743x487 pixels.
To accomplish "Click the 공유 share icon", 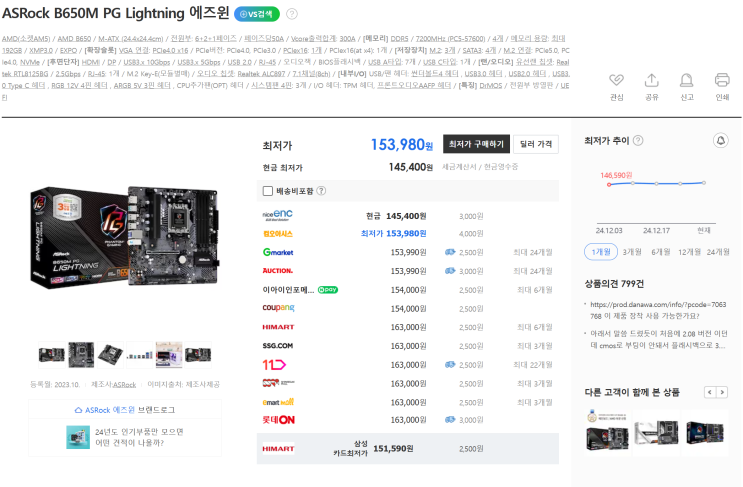I will [652, 80].
